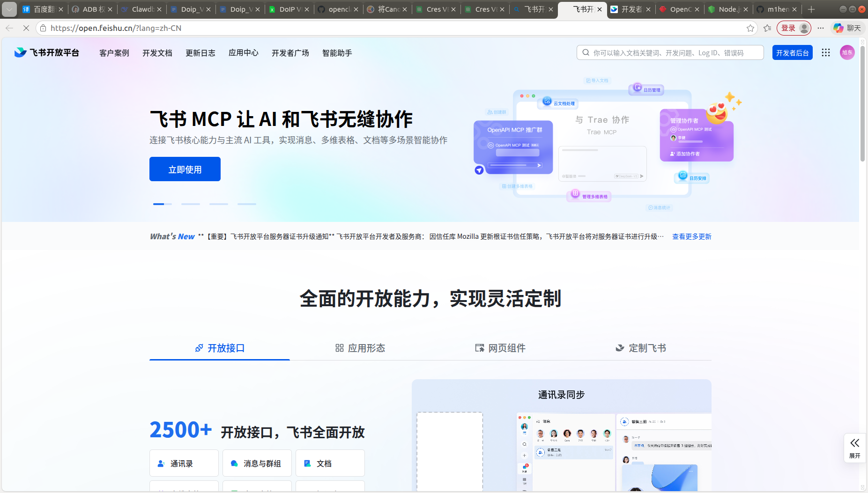Focus the documentation search input field
This screenshot has height=493, width=868.
coord(675,53)
